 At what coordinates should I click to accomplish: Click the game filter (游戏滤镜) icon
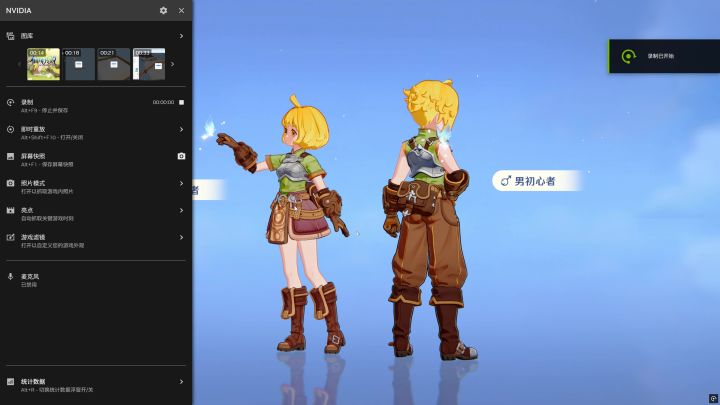click(11, 237)
